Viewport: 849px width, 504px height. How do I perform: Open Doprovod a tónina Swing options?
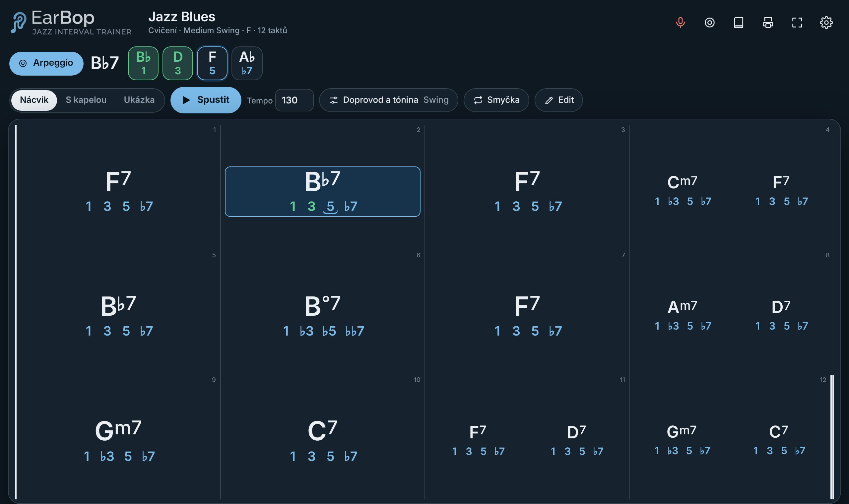388,100
